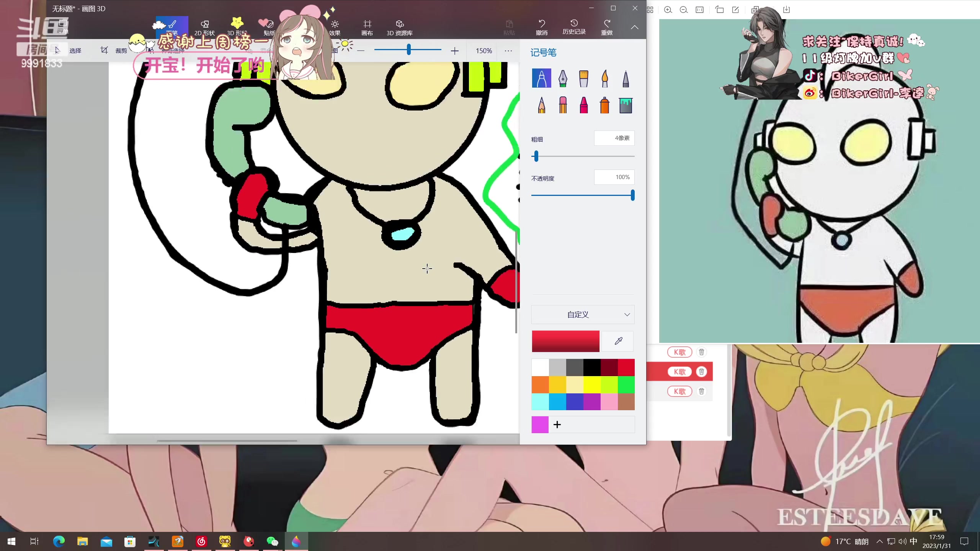Open the notification center icon
This screenshot has width=980, height=551.
(x=964, y=541)
